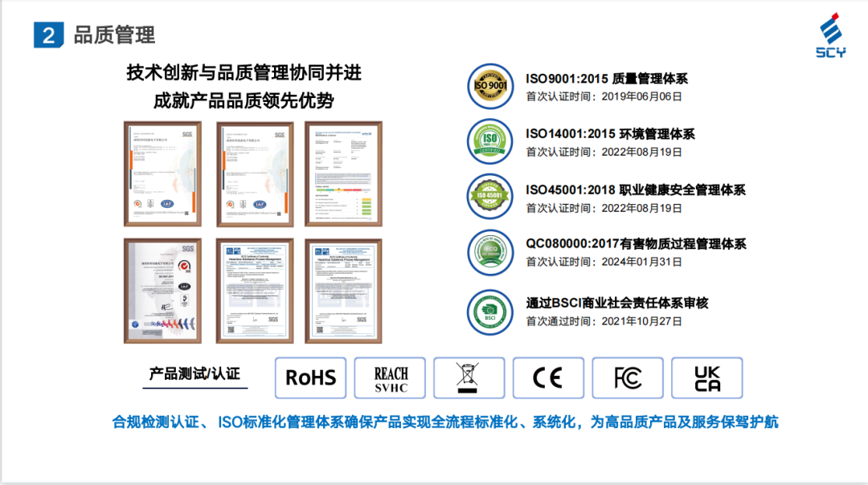Click the 产品测试/认证 label

(x=194, y=373)
